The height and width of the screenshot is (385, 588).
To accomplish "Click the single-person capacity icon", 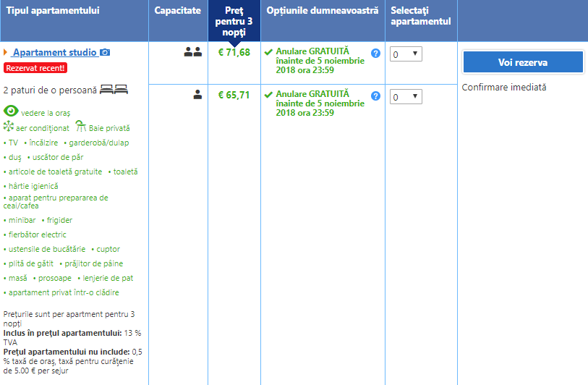I will pyautogui.click(x=197, y=94).
